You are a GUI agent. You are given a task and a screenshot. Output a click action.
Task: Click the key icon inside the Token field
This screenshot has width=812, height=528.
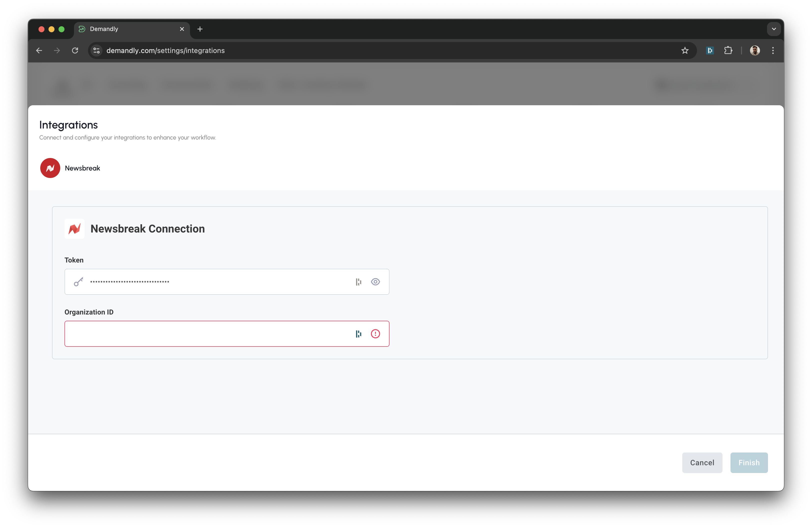[78, 282]
